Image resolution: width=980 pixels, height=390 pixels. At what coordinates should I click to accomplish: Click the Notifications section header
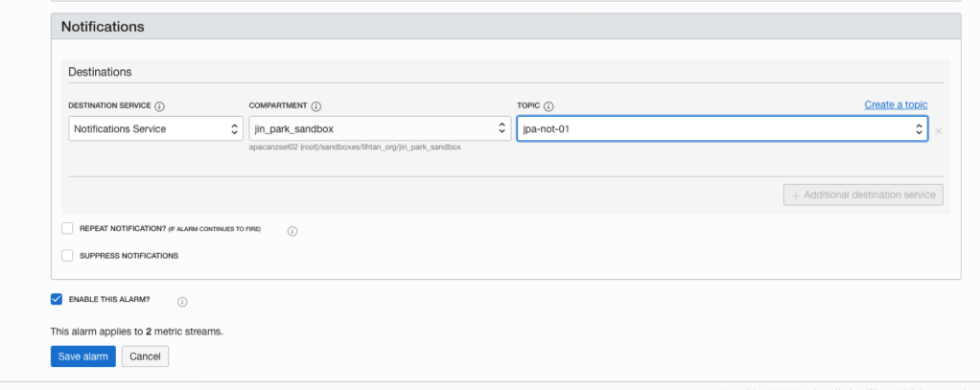click(x=103, y=27)
